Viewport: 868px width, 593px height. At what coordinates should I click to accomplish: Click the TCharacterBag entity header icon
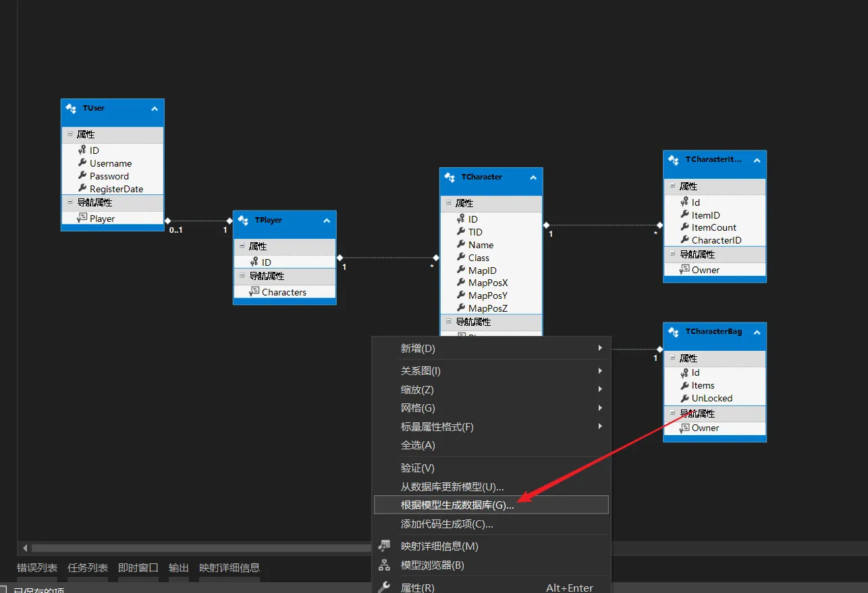tap(674, 332)
